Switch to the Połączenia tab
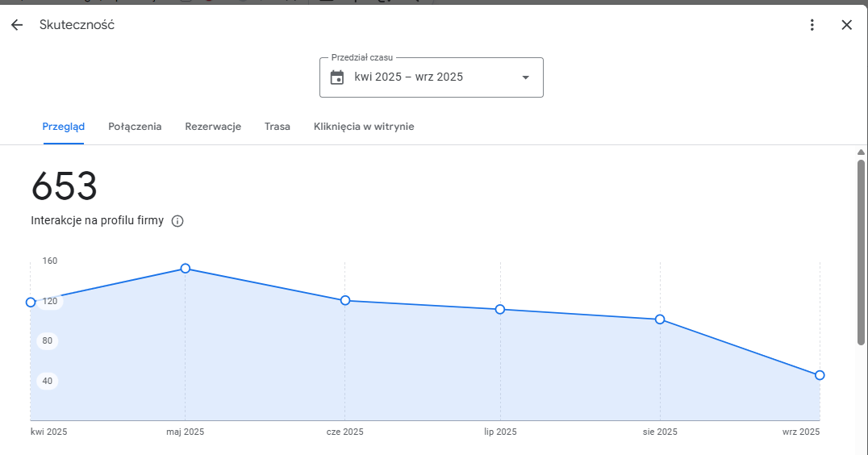Image resolution: width=868 pixels, height=455 pixels. coord(135,127)
